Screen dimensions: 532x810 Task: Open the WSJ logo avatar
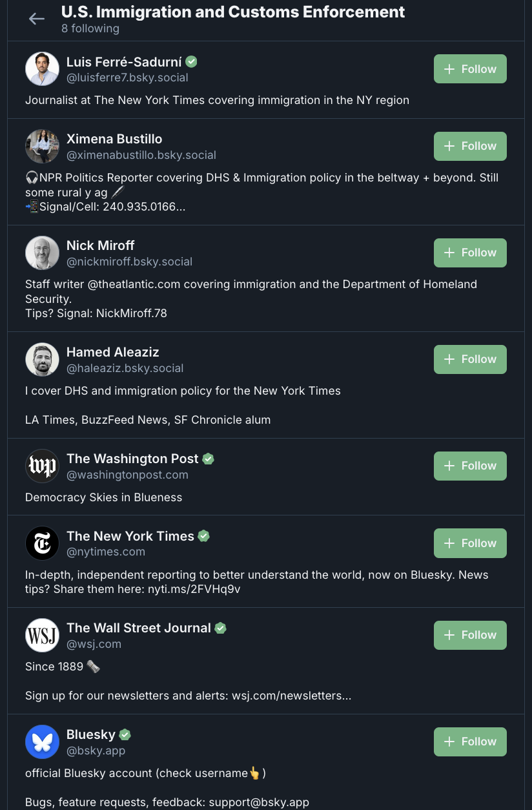[42, 635]
